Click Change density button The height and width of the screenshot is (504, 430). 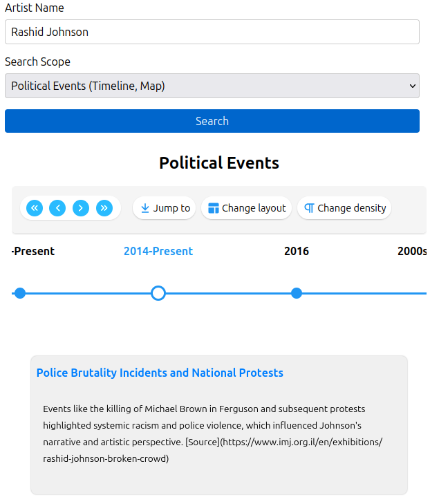point(344,208)
